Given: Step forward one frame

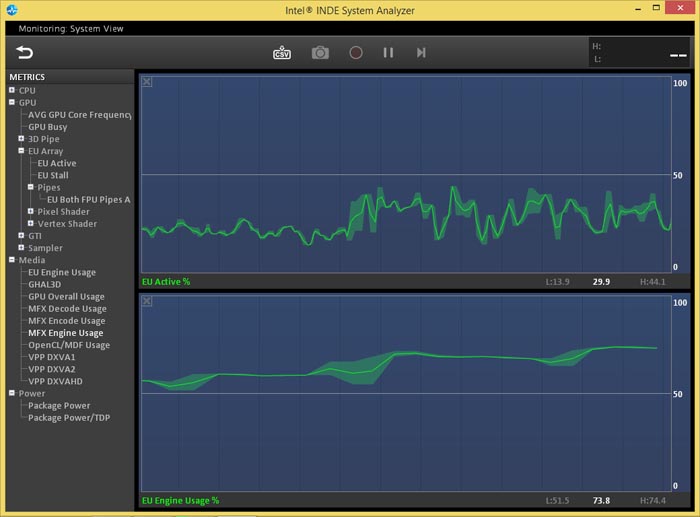Looking at the screenshot, I should tap(421, 52).
